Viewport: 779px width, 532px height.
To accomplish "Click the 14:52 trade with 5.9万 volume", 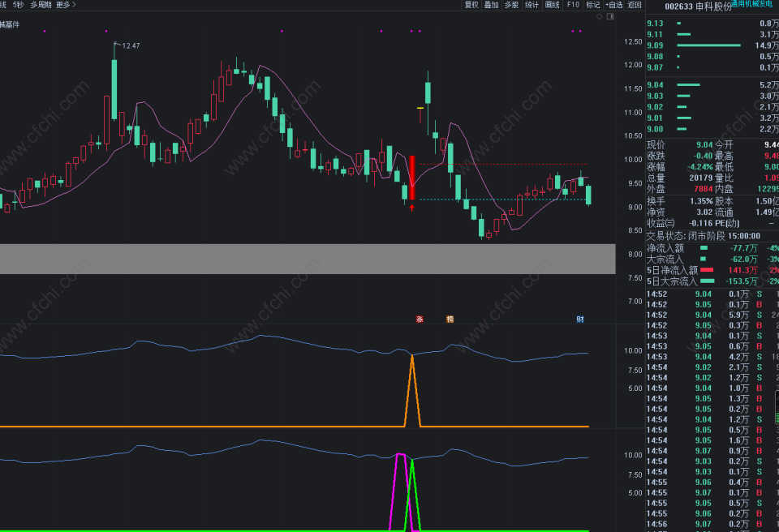I will (712, 315).
